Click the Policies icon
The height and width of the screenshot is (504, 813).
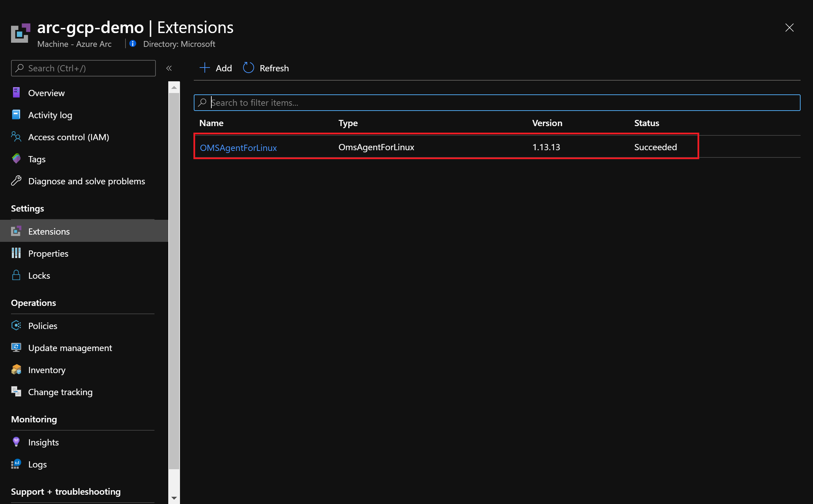click(x=16, y=326)
